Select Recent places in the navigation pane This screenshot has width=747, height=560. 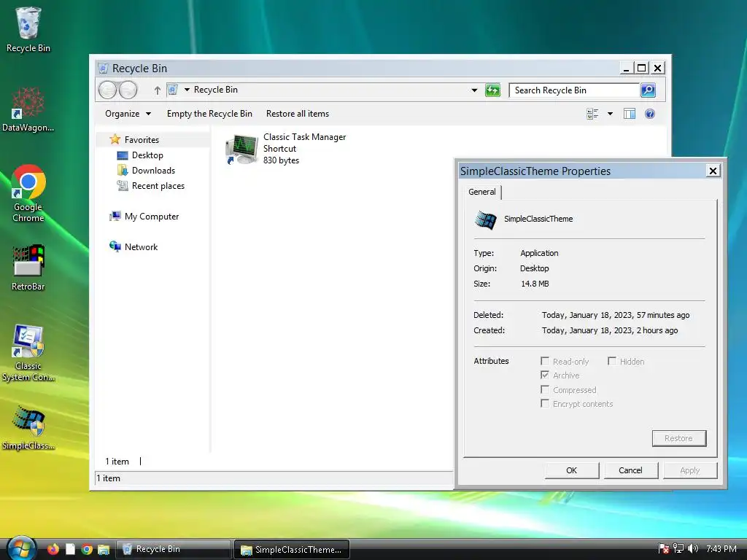[x=158, y=186]
